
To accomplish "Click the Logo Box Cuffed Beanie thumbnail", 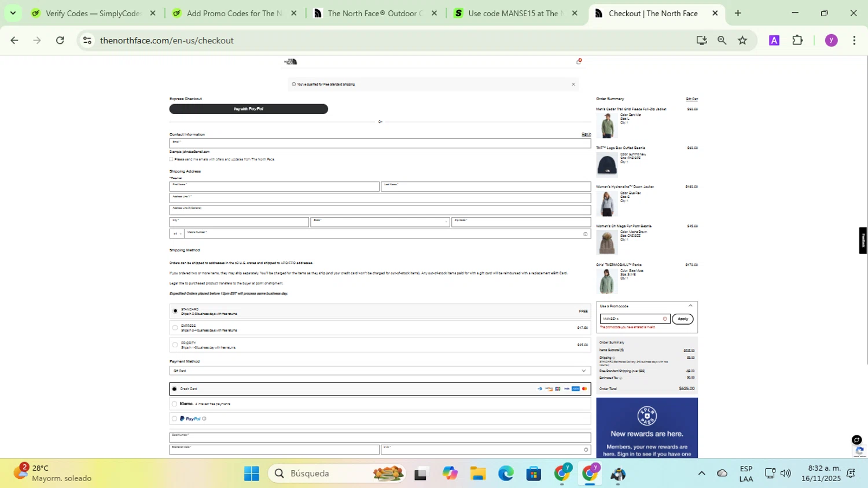I will coord(607,164).
